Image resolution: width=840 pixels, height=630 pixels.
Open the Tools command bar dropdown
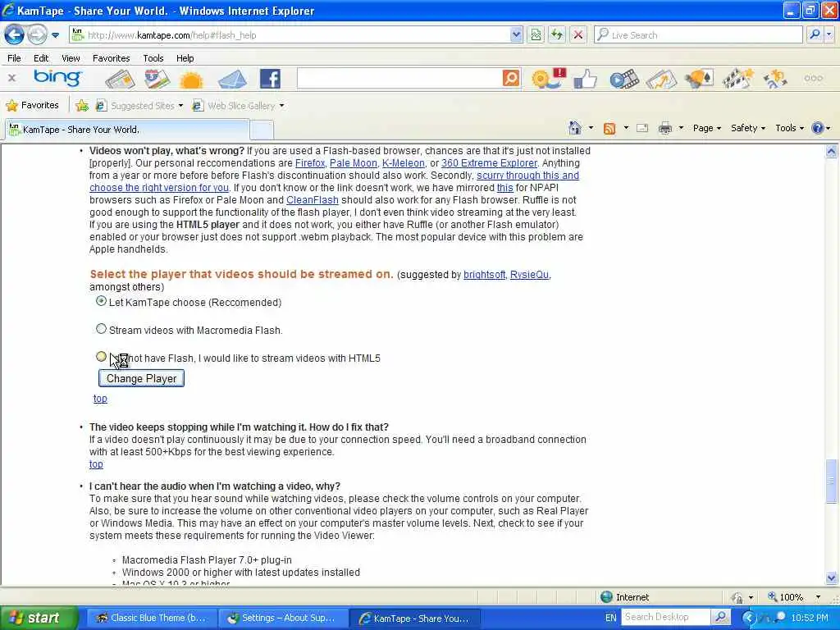tap(790, 128)
